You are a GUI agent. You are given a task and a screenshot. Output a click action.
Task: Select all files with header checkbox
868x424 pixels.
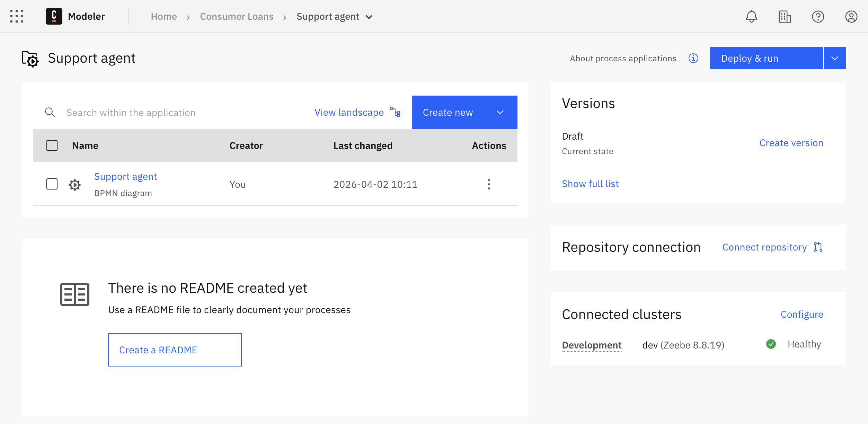[52, 145]
